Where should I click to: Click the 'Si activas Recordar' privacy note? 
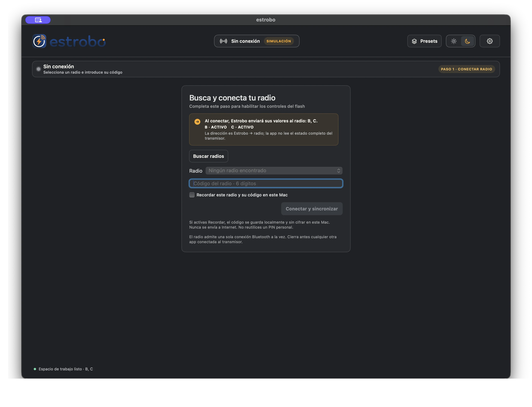point(259,225)
